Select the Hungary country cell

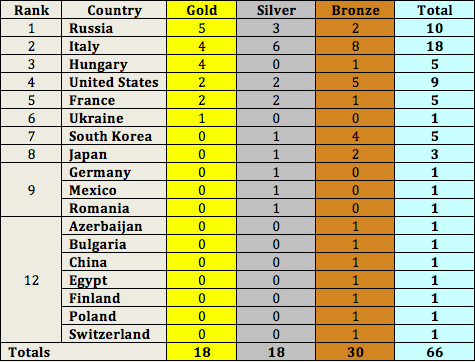pos(114,64)
